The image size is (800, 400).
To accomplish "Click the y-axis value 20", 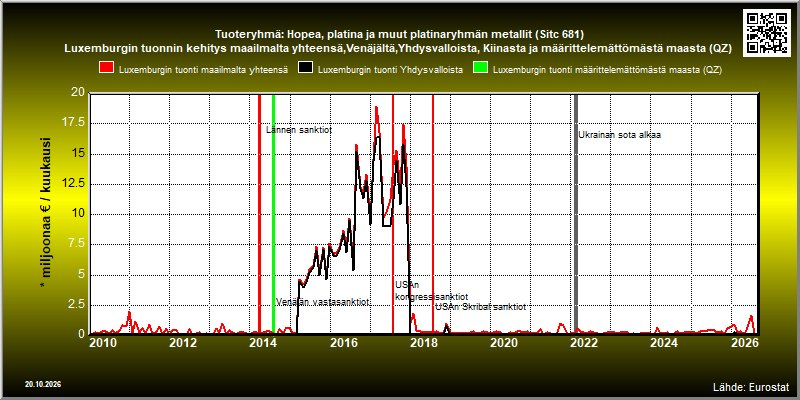I will pyautogui.click(x=79, y=93).
